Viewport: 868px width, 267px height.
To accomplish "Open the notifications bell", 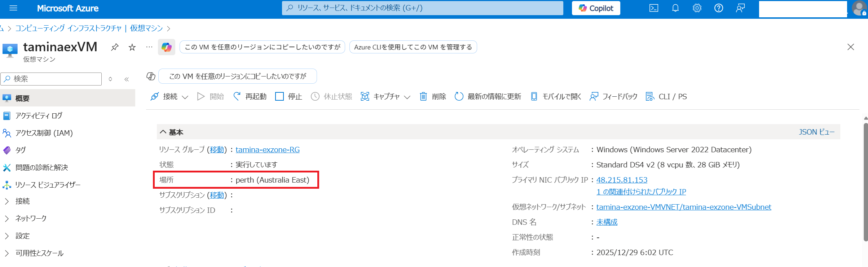I will pos(675,8).
